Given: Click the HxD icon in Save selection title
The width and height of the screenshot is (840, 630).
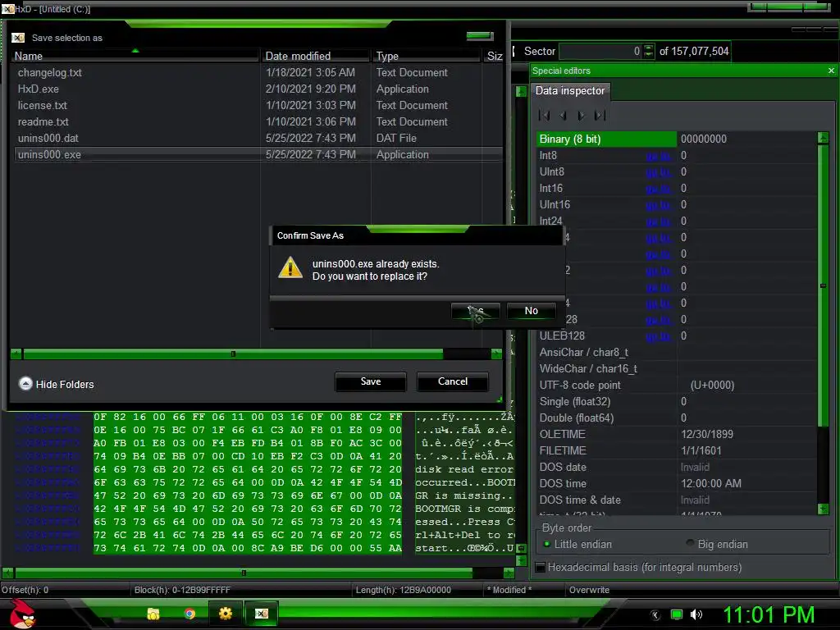Looking at the screenshot, I should [18, 38].
